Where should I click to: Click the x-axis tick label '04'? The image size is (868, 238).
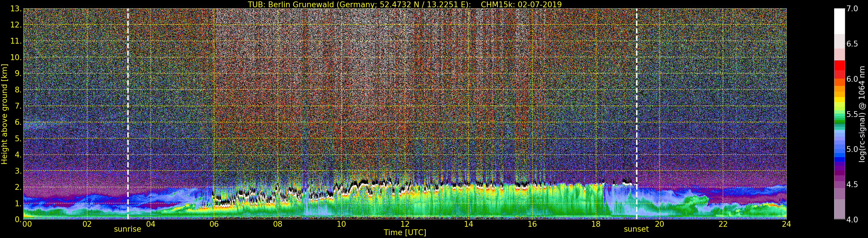(x=151, y=224)
